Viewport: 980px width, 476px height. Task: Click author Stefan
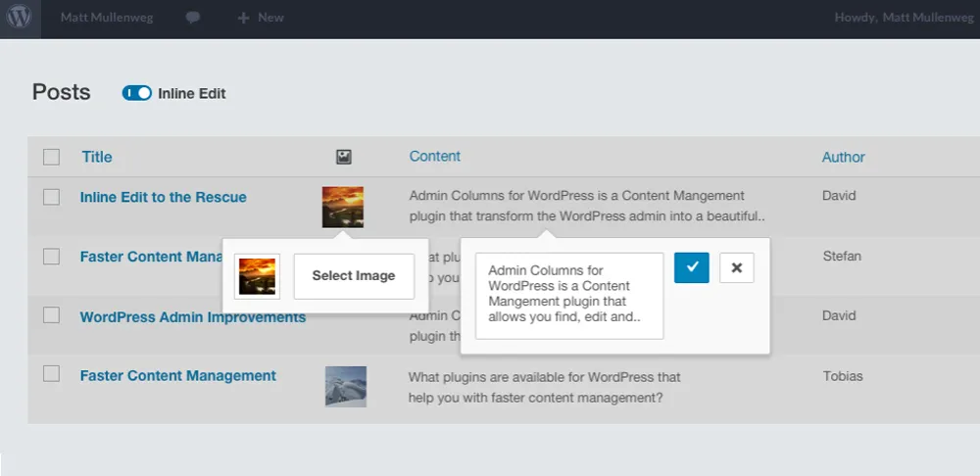(x=842, y=256)
